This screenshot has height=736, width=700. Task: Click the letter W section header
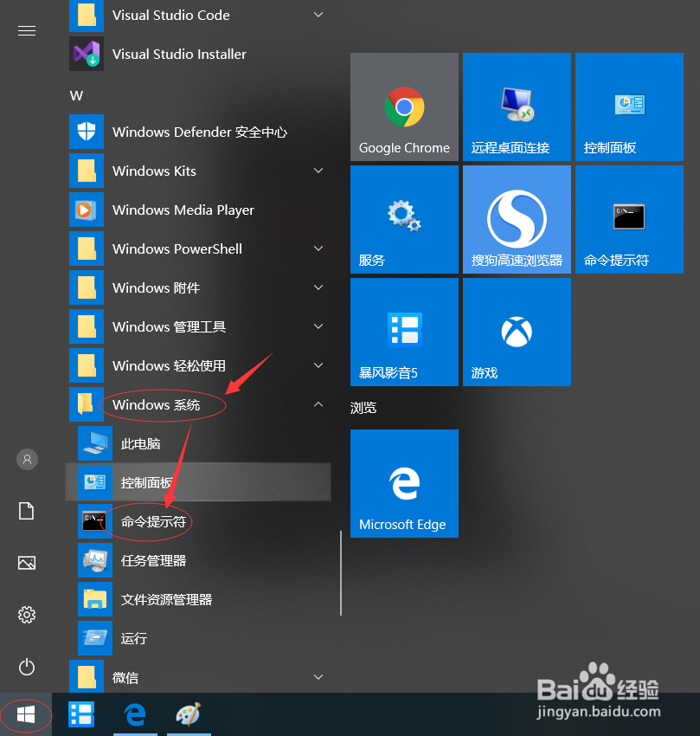pos(76,96)
